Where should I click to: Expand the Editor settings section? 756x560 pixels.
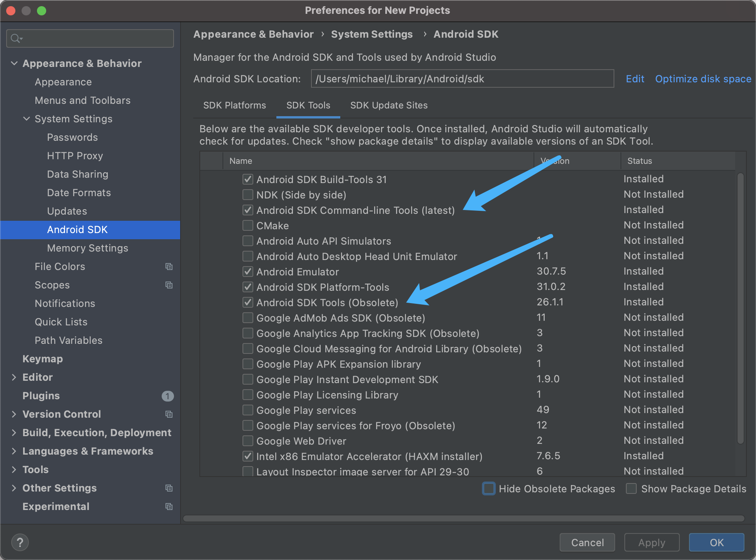coord(14,377)
